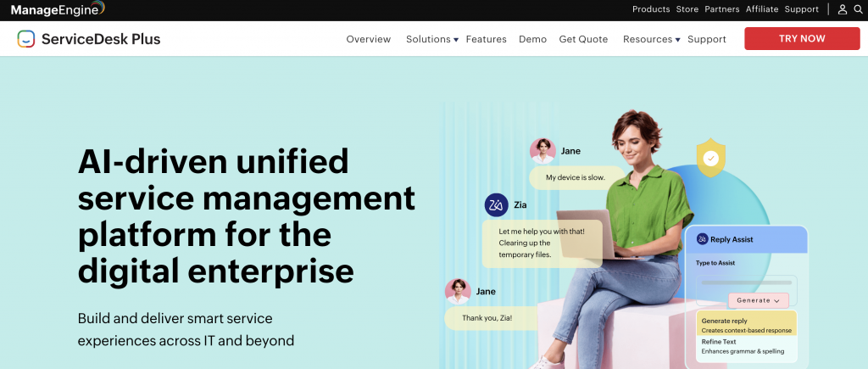Open Support in the ServiceDesk Plus nav

pos(707,39)
